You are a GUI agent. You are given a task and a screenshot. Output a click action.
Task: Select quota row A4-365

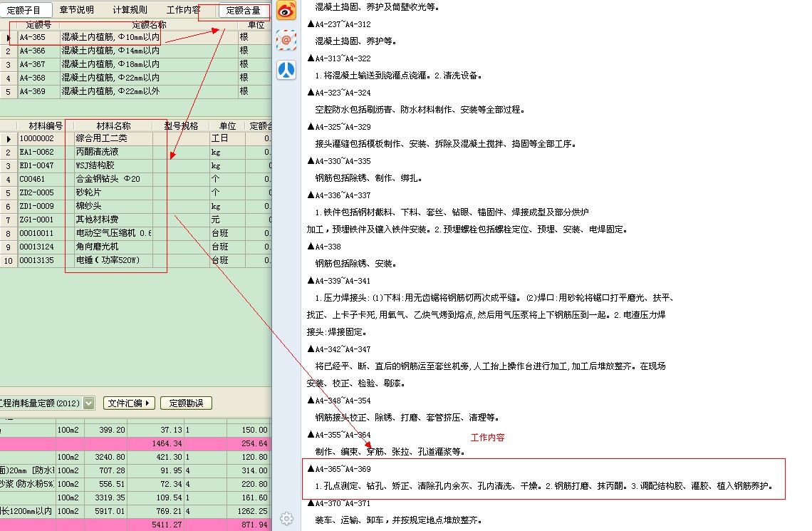point(135,37)
